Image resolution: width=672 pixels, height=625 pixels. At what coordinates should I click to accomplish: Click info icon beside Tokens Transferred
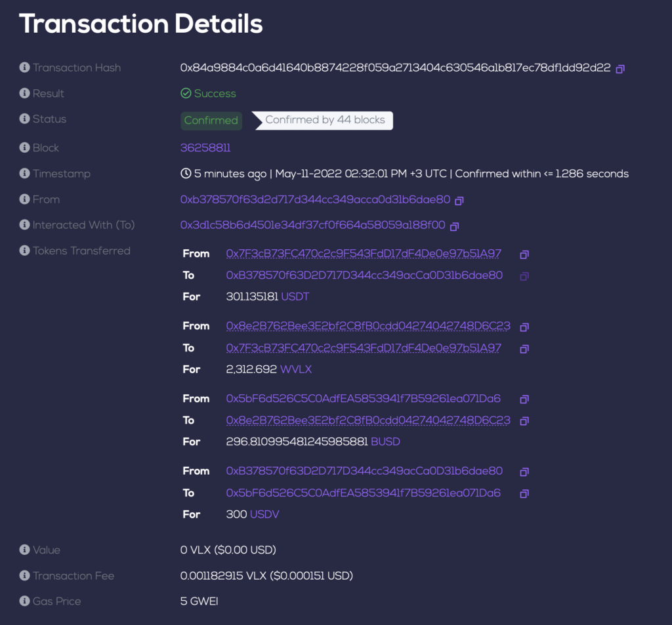click(x=24, y=251)
